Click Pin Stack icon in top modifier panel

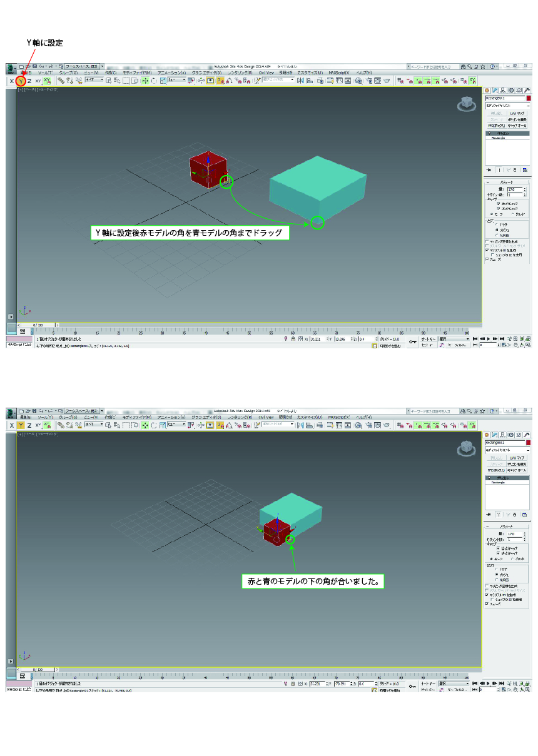tap(489, 169)
